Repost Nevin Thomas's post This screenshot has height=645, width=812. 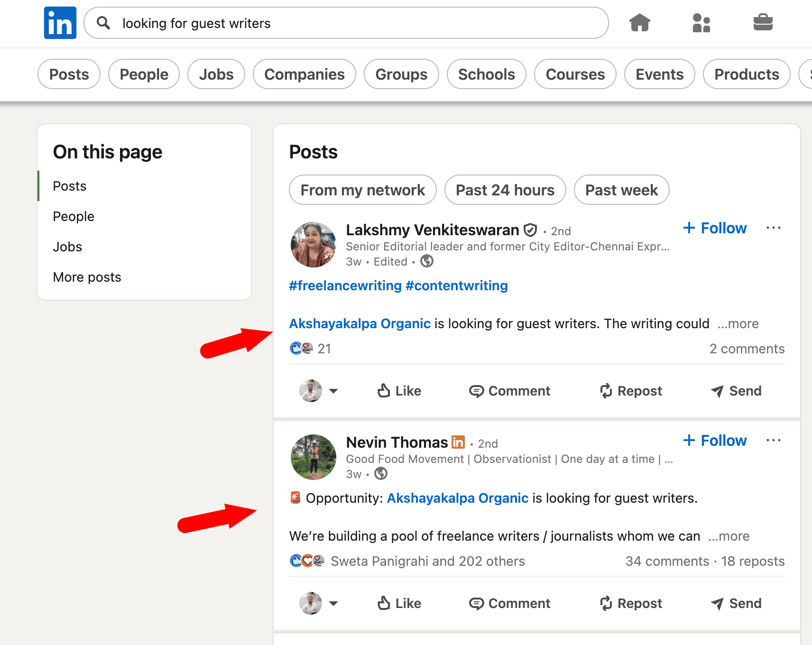631,603
